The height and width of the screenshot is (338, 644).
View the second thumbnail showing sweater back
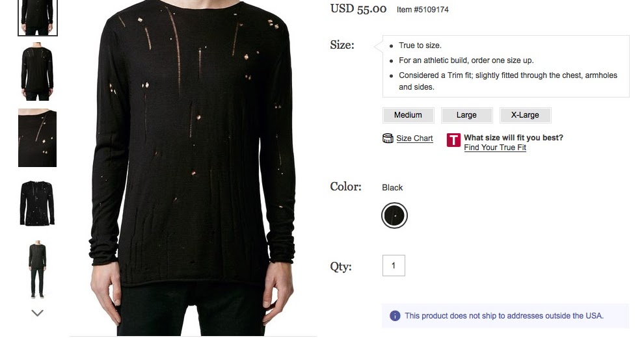click(37, 73)
